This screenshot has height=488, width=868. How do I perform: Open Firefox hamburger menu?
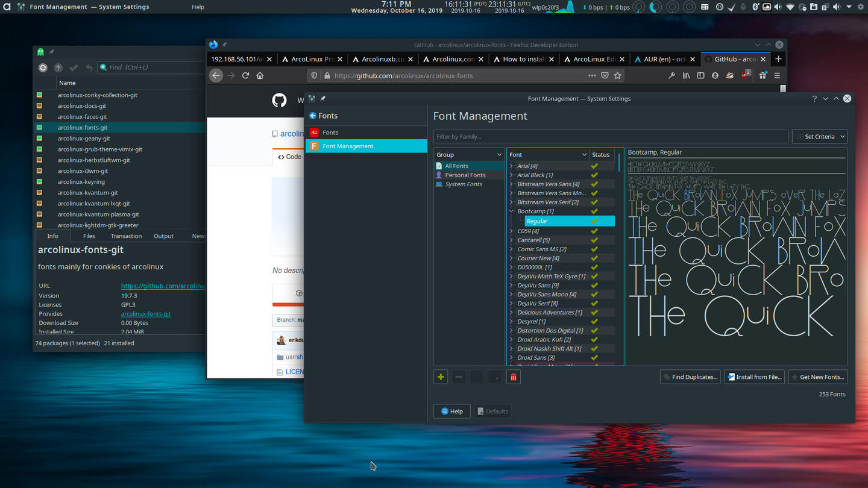coord(777,75)
